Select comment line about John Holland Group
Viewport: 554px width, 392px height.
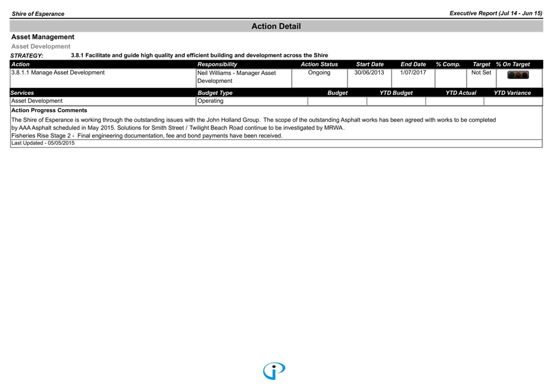253,120
